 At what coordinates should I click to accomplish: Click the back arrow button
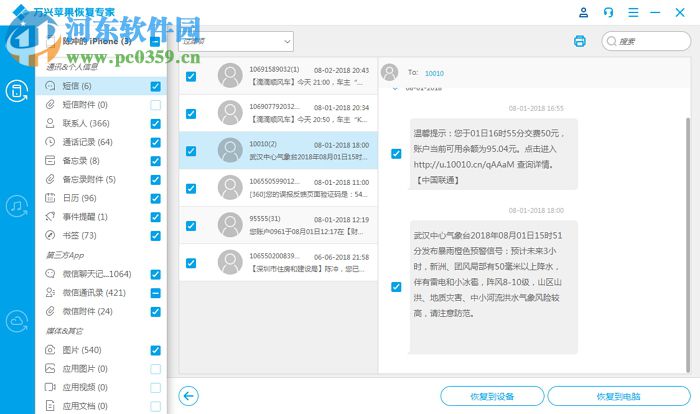(x=188, y=396)
